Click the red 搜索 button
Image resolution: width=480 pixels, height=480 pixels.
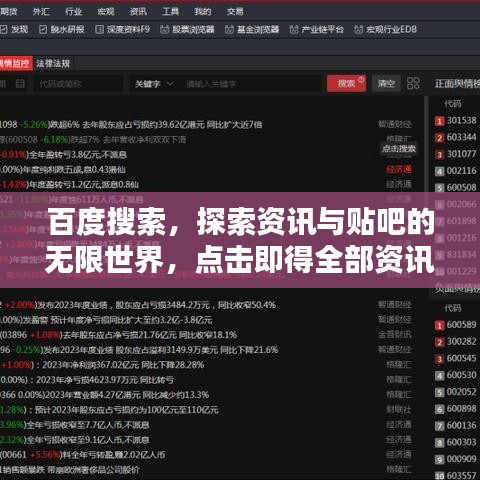pyautogui.click(x=346, y=83)
